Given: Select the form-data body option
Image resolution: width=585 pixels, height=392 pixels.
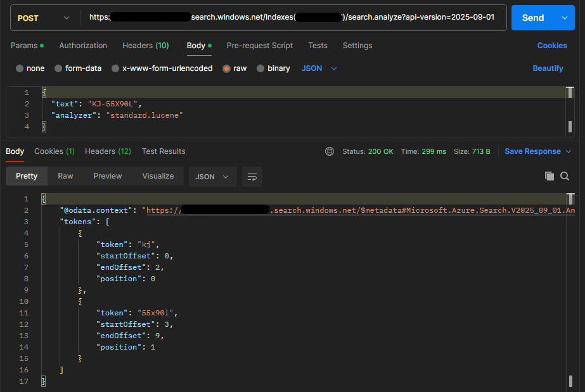Looking at the screenshot, I should click(58, 68).
